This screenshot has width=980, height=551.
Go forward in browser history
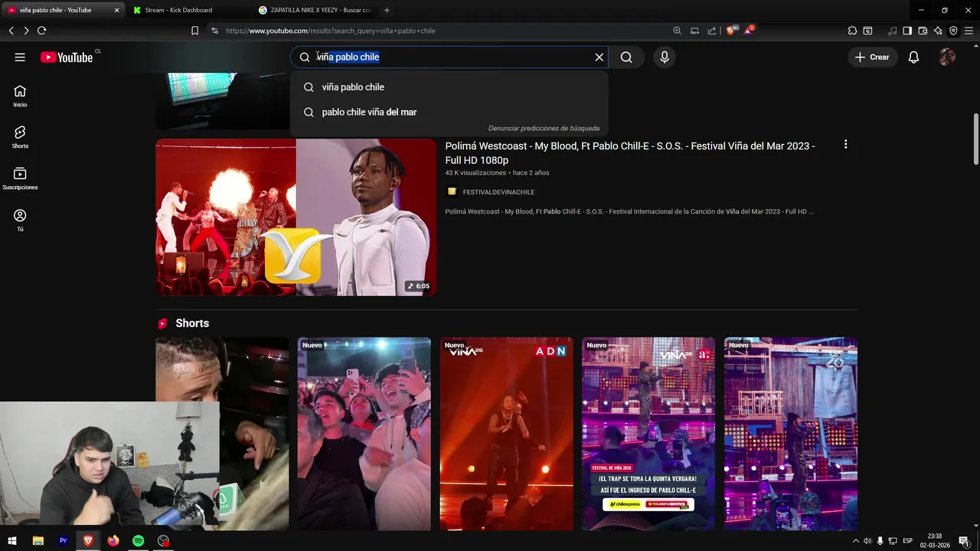(x=26, y=31)
